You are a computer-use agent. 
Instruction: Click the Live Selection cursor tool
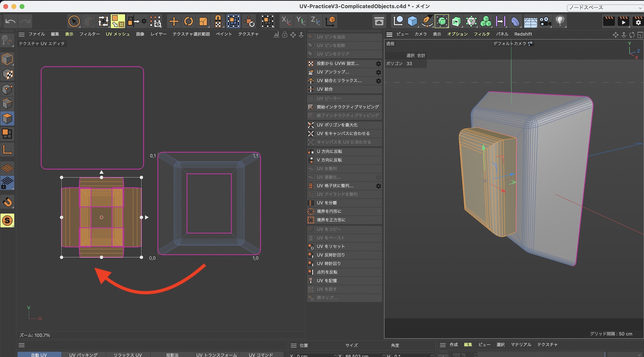[x=74, y=22]
